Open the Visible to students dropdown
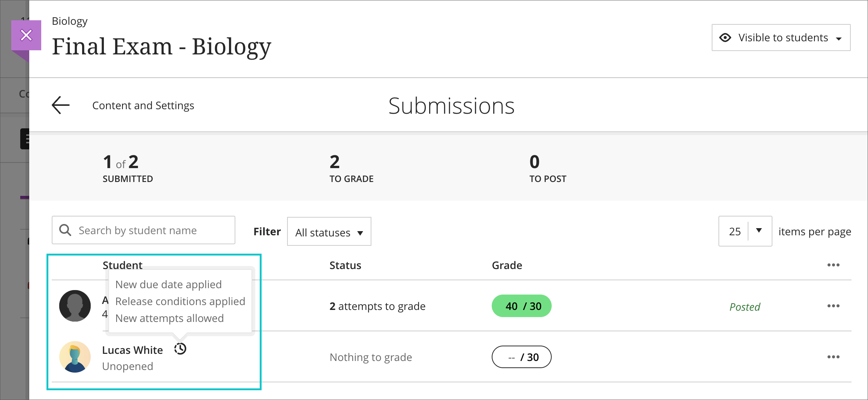 tap(781, 38)
